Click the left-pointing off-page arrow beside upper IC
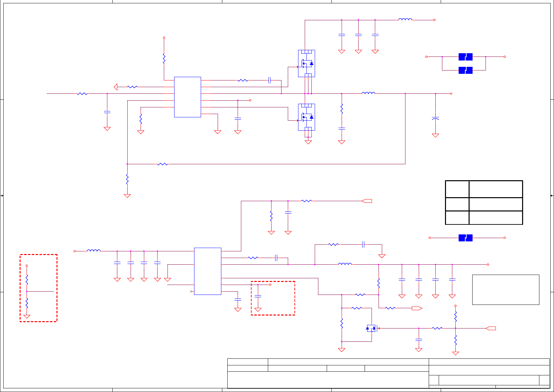Image resolution: width=554 pixels, height=392 pixels. point(116,87)
